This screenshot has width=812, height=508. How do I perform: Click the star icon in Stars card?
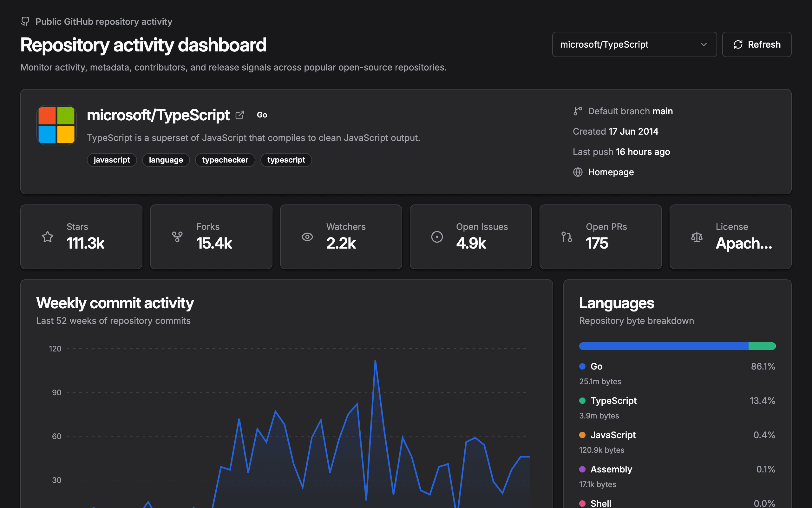pyautogui.click(x=48, y=237)
